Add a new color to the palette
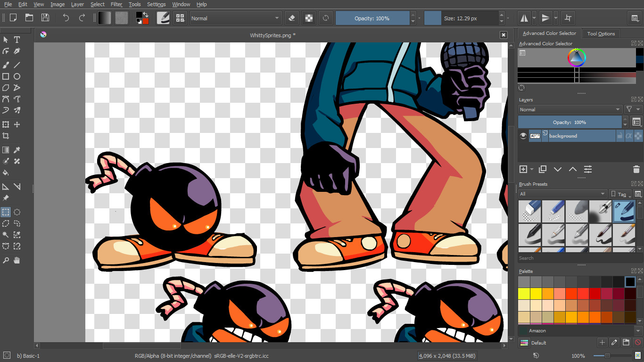 602,343
